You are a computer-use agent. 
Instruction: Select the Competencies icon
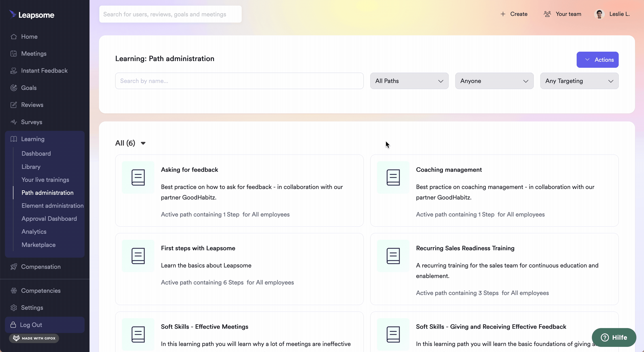tap(14, 291)
